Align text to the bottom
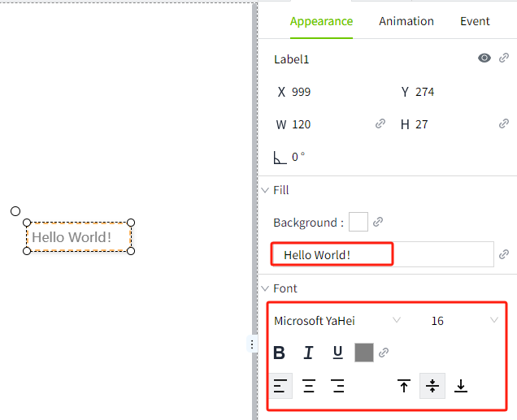This screenshot has width=517, height=420. point(461,387)
